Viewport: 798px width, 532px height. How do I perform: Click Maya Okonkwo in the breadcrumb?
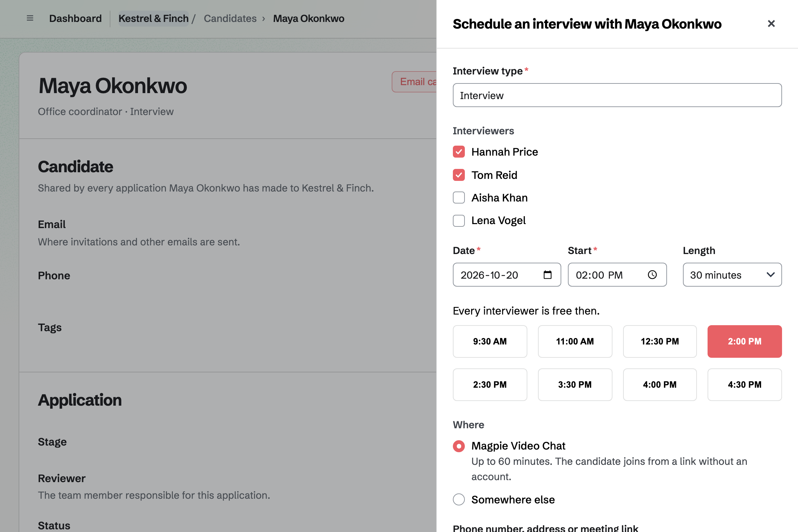(309, 18)
